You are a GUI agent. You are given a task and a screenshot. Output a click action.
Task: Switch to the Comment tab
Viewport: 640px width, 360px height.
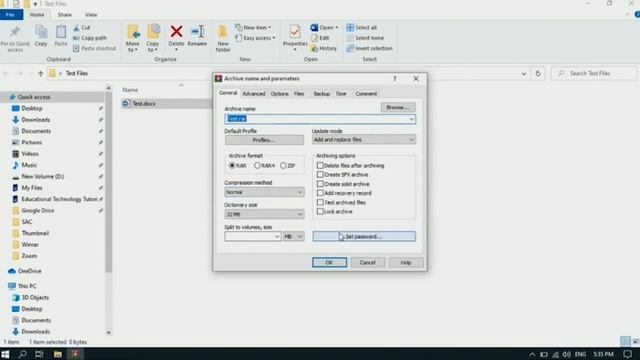click(366, 94)
